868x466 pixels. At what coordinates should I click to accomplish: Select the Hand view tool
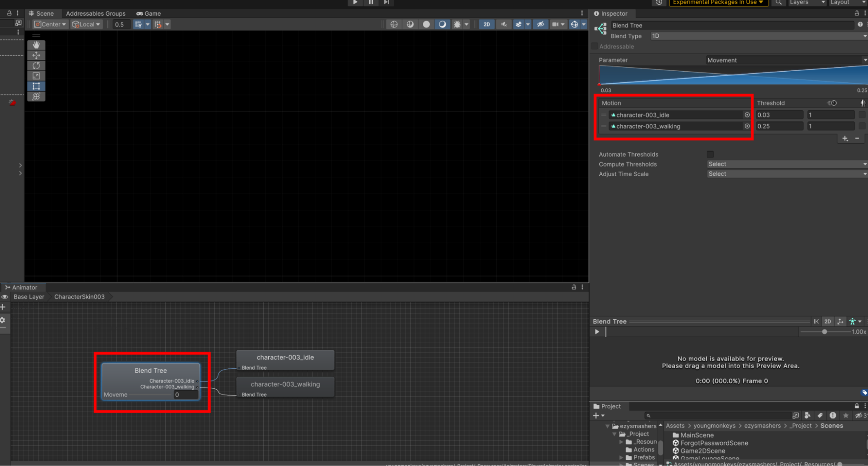tap(36, 45)
